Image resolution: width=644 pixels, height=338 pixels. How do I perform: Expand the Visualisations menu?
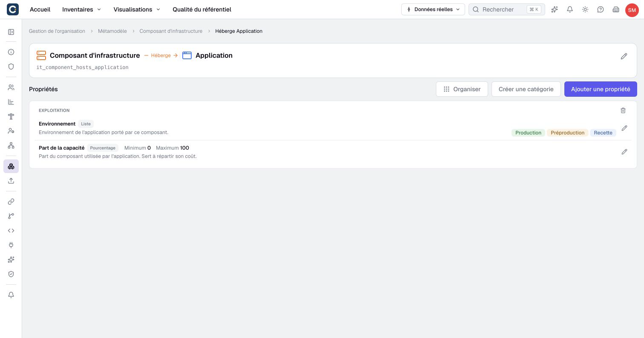(x=137, y=9)
